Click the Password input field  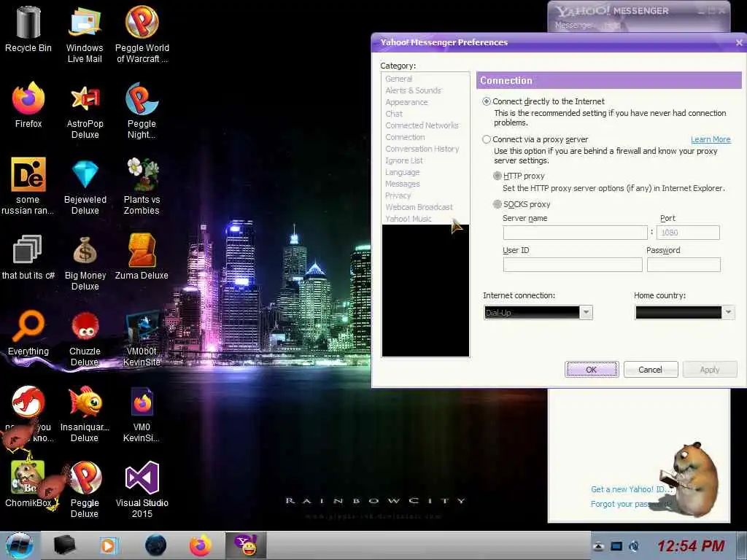point(684,265)
